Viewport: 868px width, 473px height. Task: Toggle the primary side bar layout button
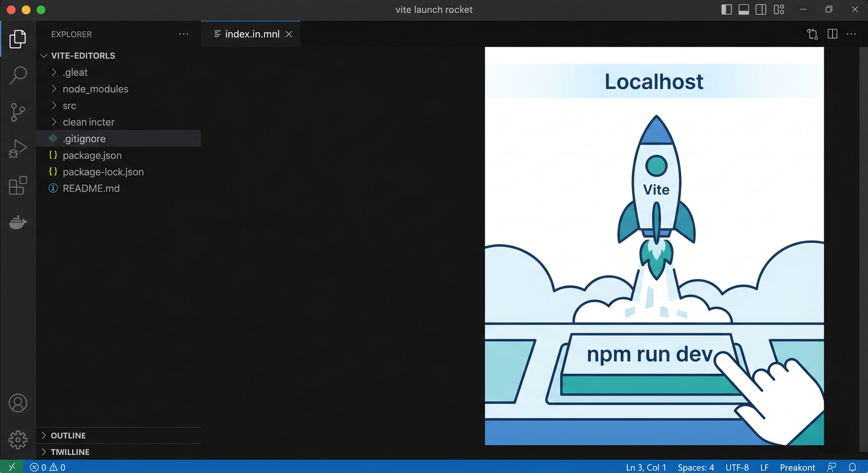click(727, 9)
